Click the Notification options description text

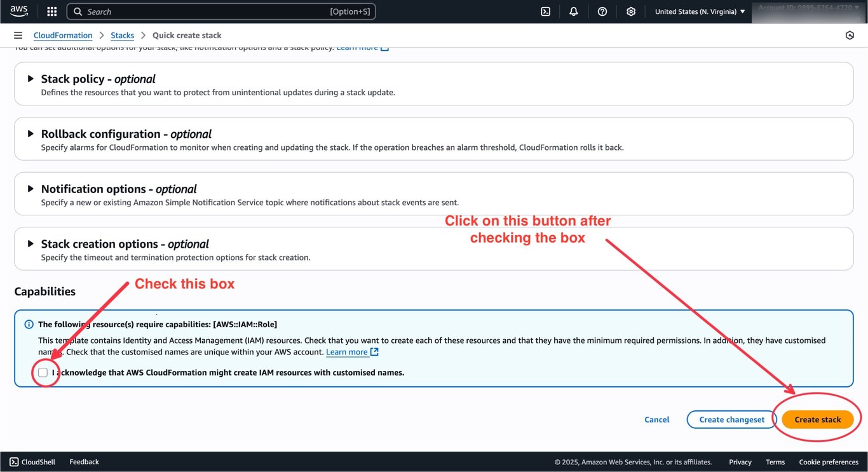click(250, 203)
